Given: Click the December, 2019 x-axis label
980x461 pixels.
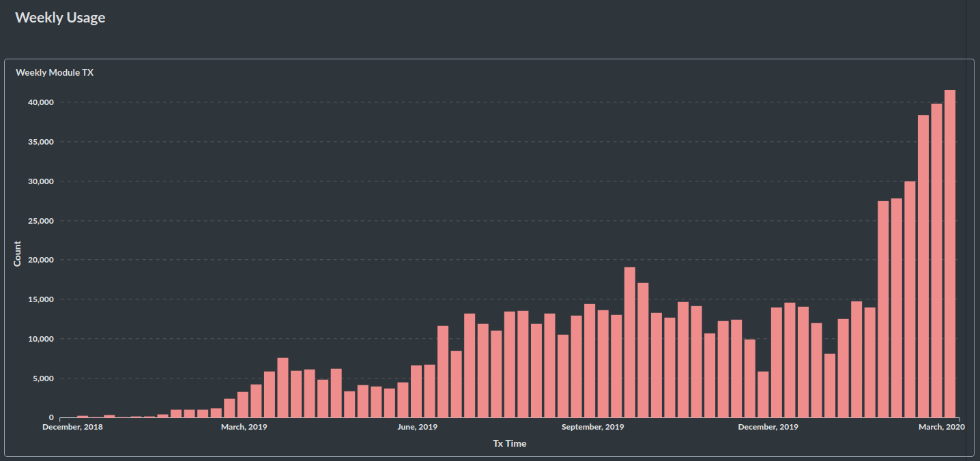Looking at the screenshot, I should pos(768,427).
